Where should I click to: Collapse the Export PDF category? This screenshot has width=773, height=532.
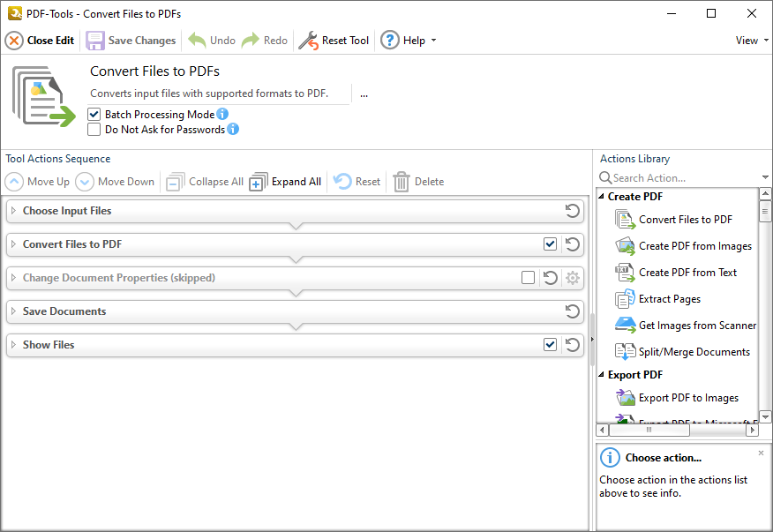point(602,375)
